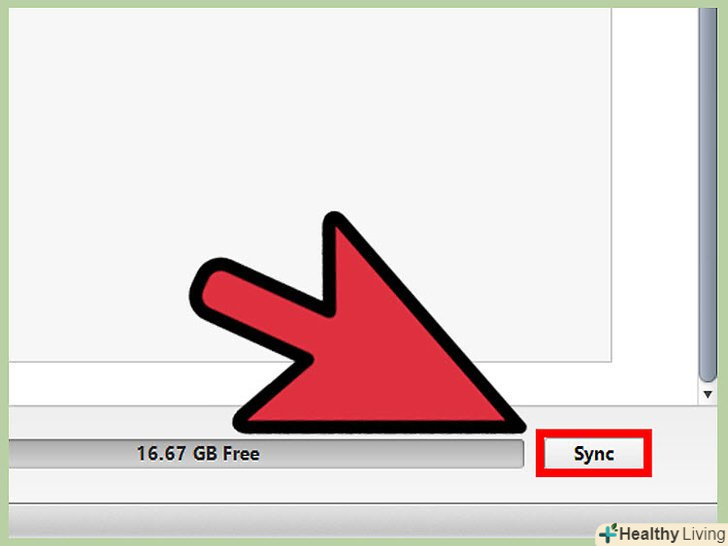Select the 16.67 GB Free capacity bar

(266, 454)
